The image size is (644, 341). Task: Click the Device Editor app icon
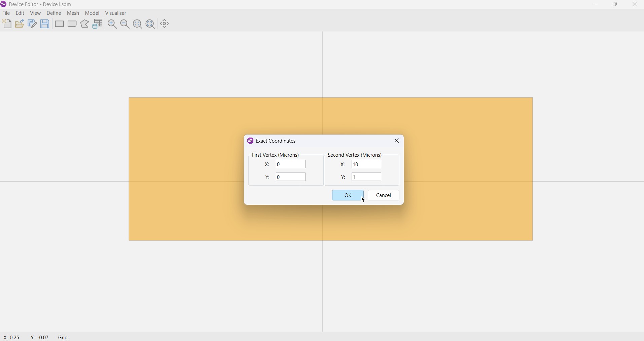click(4, 4)
